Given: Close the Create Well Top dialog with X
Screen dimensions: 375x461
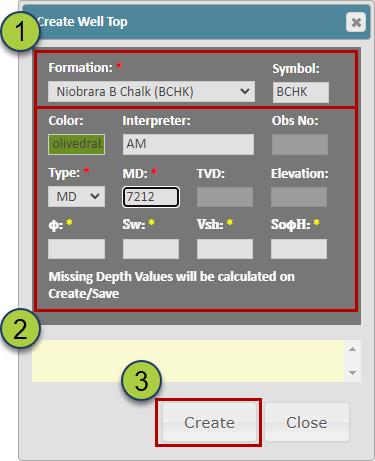Looking at the screenshot, I should [x=356, y=22].
